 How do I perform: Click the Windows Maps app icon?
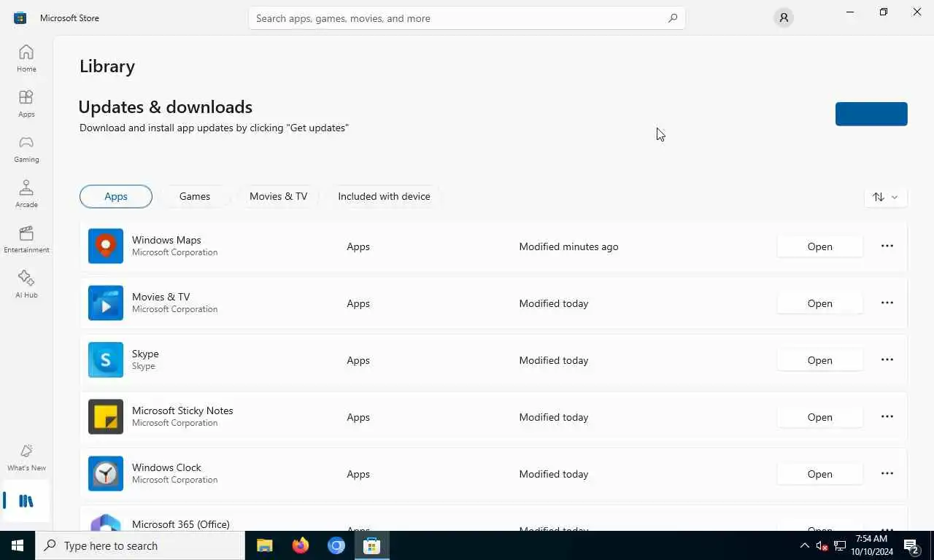pos(106,246)
